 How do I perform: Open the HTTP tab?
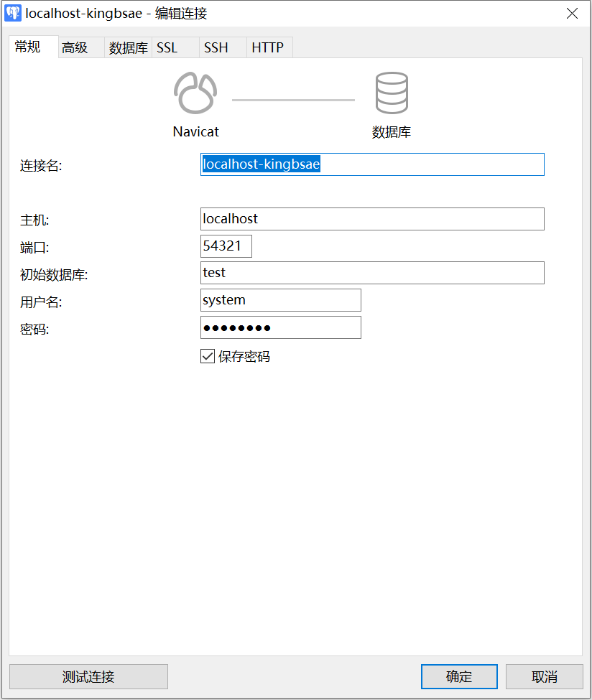[x=270, y=47]
